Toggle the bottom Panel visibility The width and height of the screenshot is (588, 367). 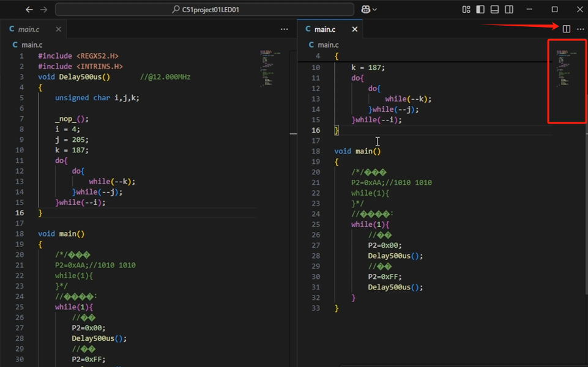click(x=494, y=10)
